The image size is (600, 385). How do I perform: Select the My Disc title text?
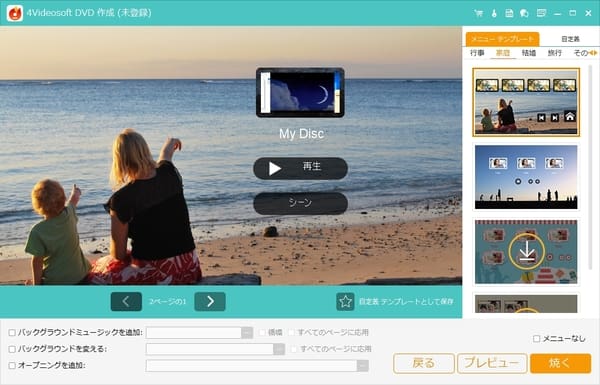tap(302, 134)
